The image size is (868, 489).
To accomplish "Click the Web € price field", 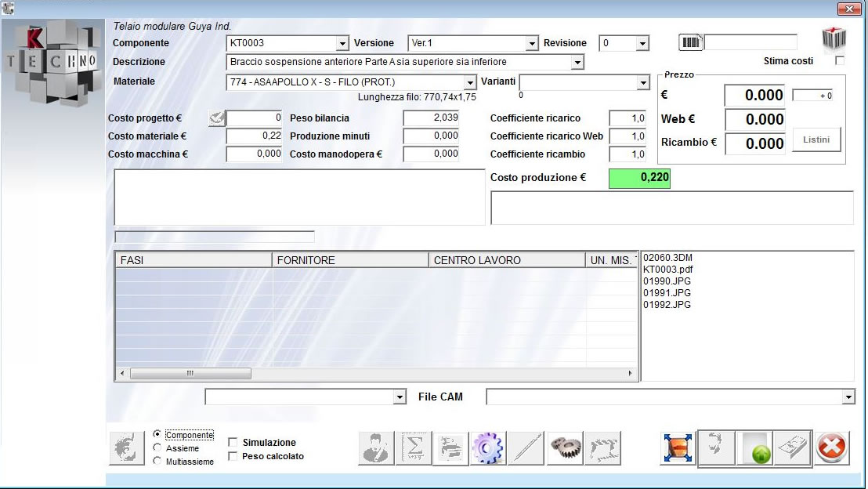I will [x=754, y=119].
